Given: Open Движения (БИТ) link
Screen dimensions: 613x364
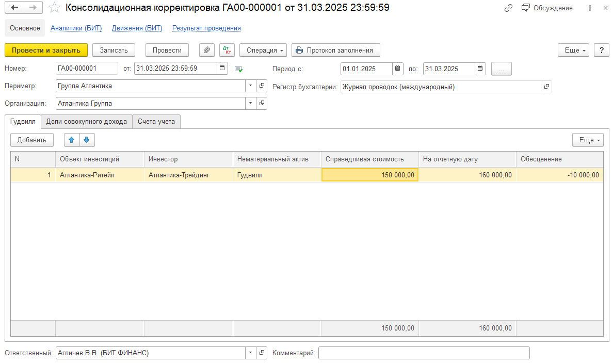Looking at the screenshot, I should (x=137, y=28).
